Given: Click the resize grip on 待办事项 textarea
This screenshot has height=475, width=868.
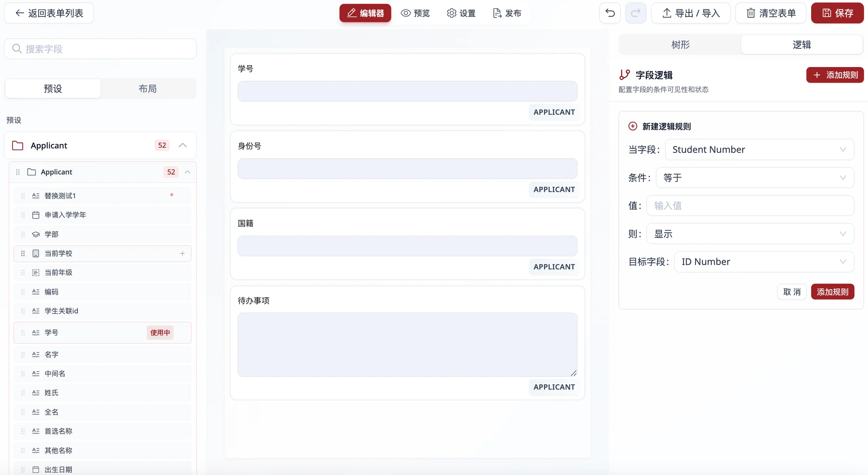Looking at the screenshot, I should [x=574, y=373].
